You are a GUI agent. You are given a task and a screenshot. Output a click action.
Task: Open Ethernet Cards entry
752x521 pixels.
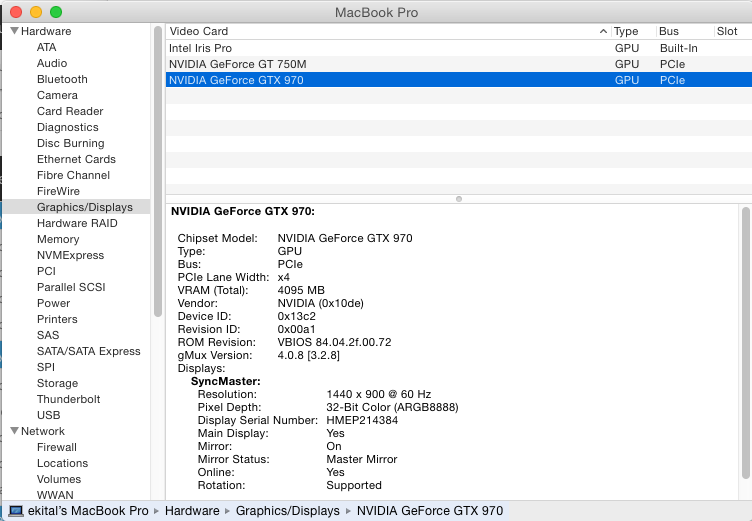(x=76, y=159)
